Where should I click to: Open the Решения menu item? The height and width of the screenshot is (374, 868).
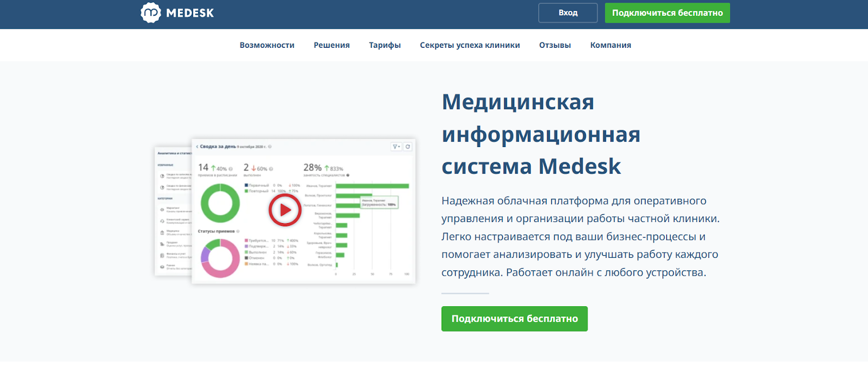click(331, 45)
